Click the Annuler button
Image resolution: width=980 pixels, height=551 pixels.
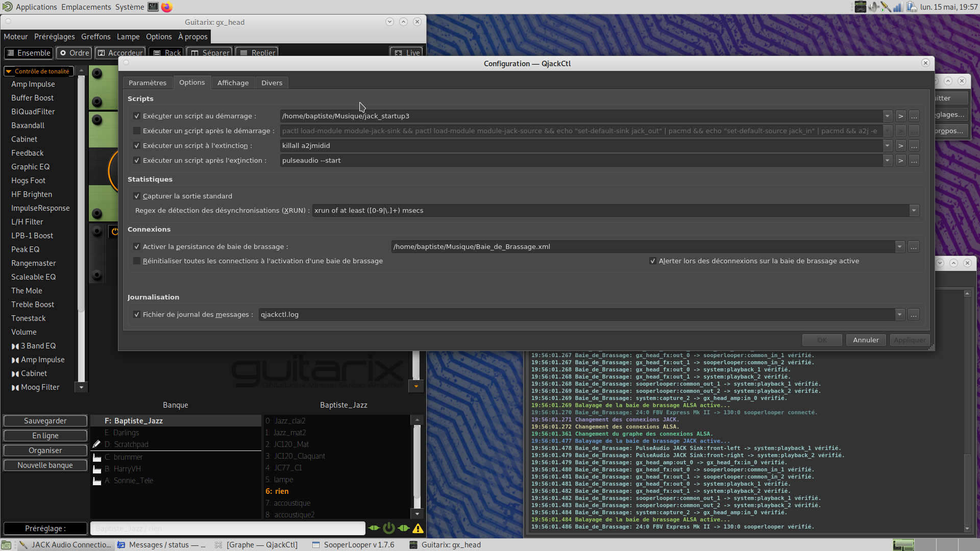tap(866, 340)
